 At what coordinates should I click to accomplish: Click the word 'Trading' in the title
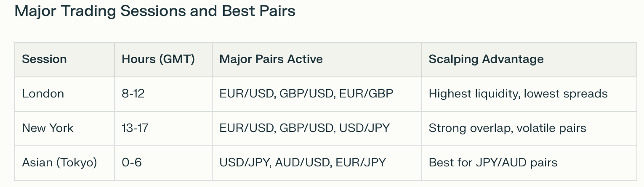click(x=89, y=11)
